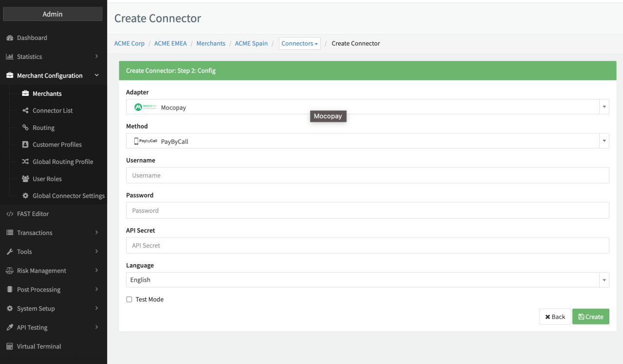Expand the Transactions menu in sidebar

pyautogui.click(x=53, y=233)
